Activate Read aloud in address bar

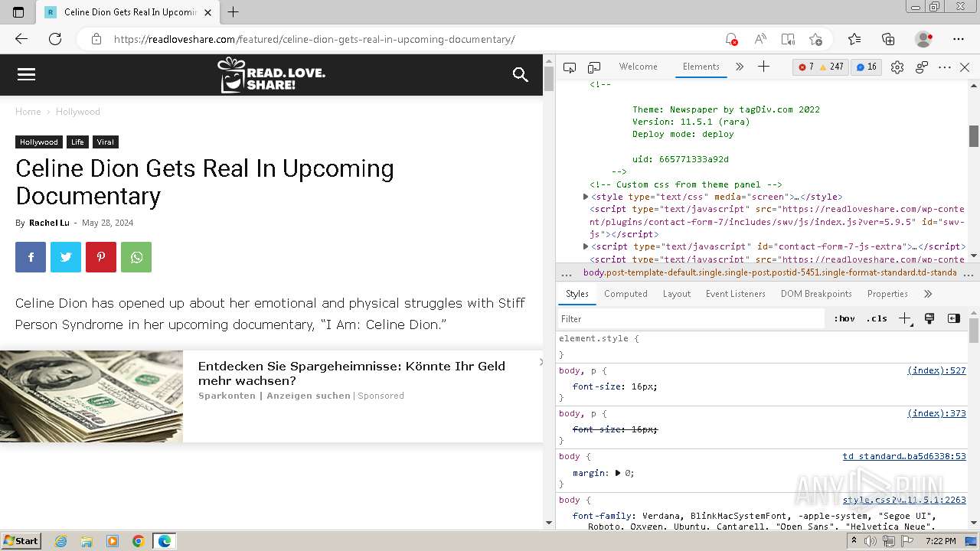tap(760, 39)
